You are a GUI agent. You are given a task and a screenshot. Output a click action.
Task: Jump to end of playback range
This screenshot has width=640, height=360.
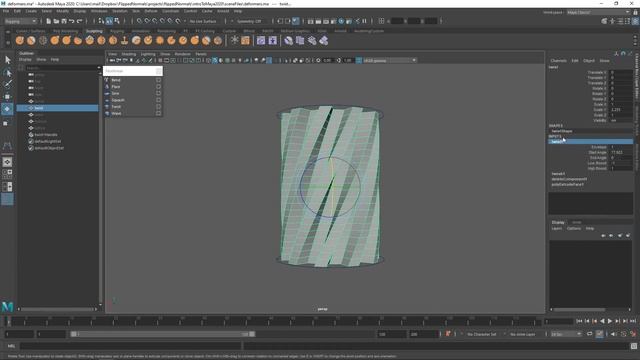coord(633,321)
